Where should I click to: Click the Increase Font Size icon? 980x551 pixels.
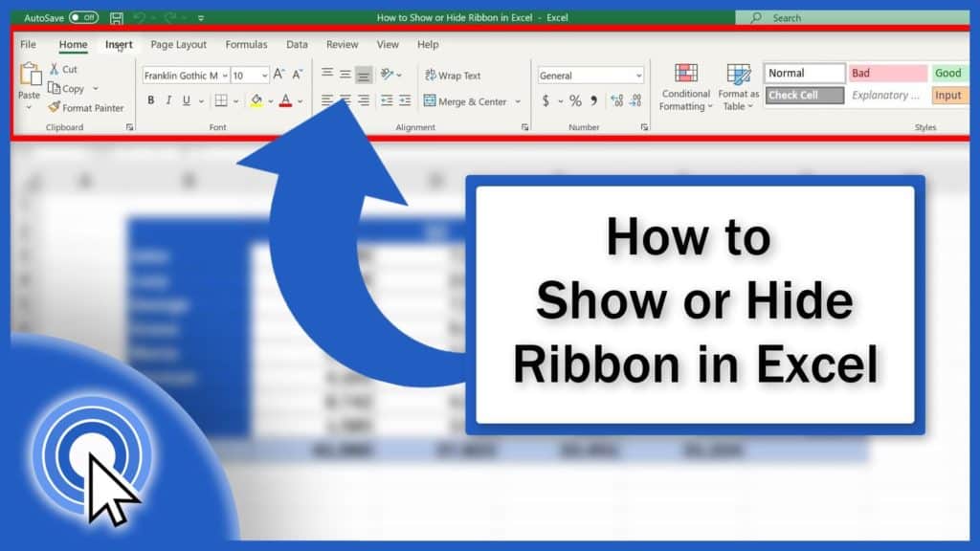click(x=279, y=71)
